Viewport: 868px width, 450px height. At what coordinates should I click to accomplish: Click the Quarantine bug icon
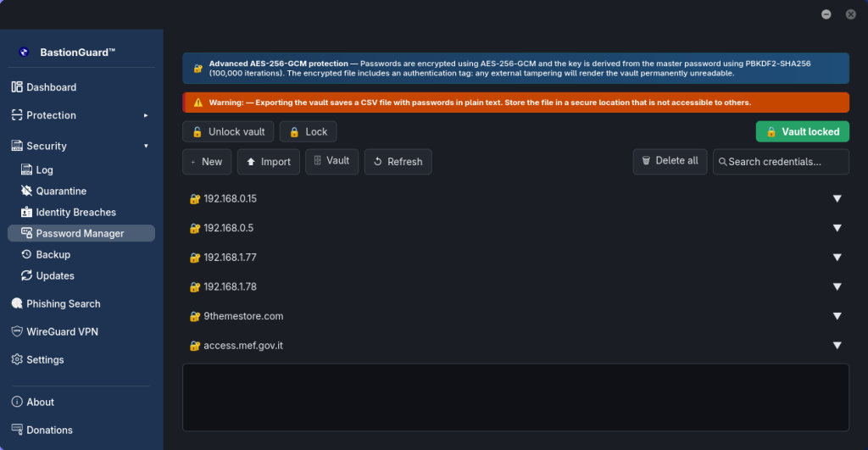[x=26, y=191]
